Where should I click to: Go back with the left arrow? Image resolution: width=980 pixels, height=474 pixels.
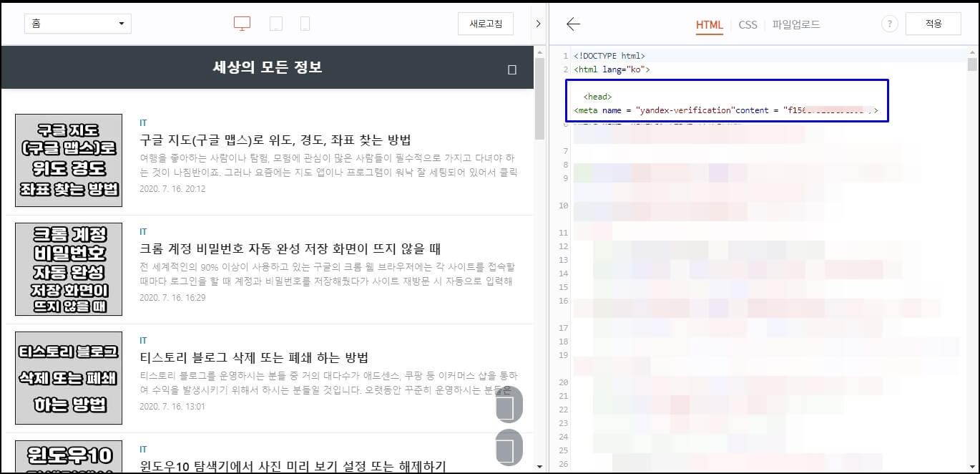point(573,24)
